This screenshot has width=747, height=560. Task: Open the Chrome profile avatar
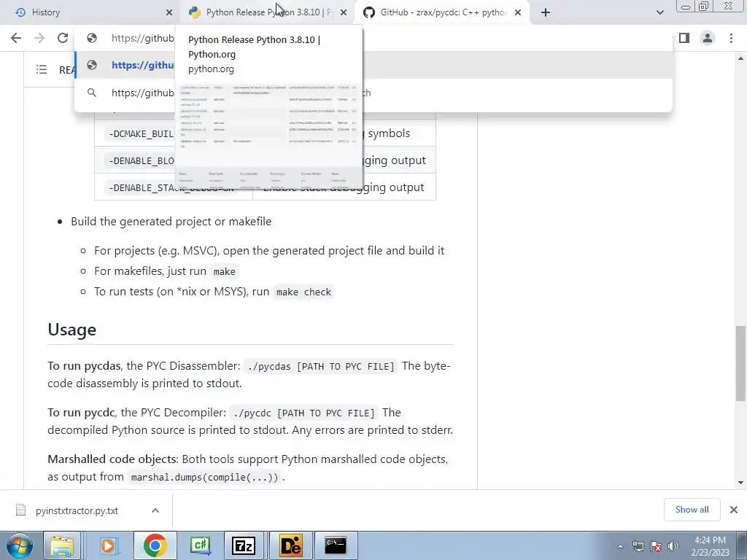[x=708, y=38]
